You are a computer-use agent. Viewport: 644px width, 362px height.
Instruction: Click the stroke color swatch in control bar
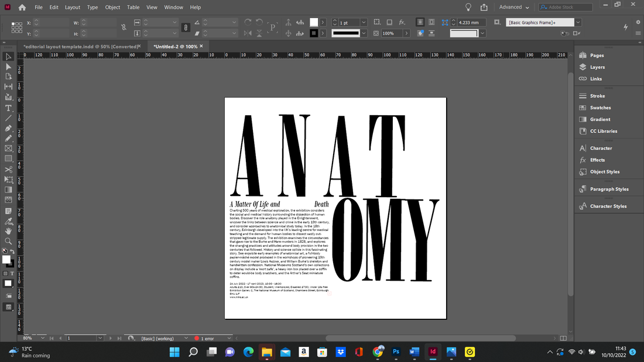[314, 33]
